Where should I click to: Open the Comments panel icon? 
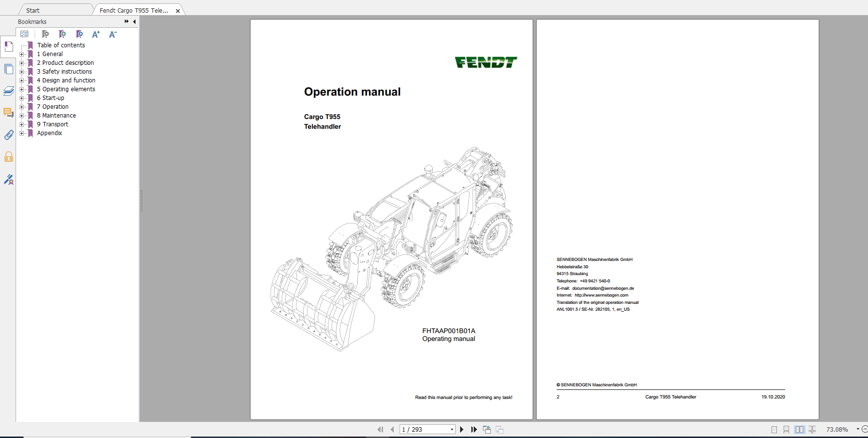9,113
